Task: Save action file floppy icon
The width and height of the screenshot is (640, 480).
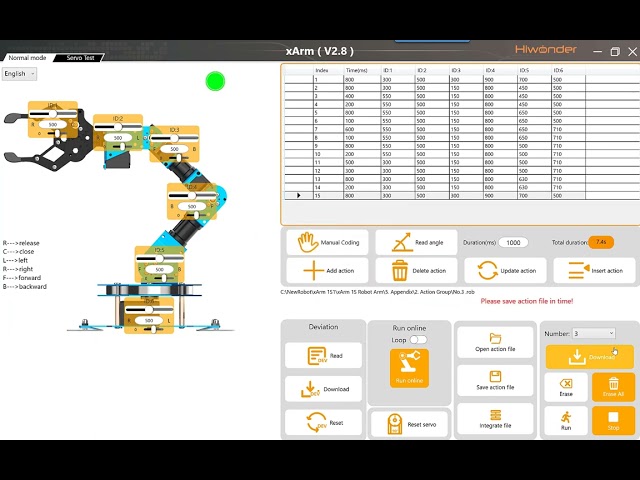Action: 495,376
